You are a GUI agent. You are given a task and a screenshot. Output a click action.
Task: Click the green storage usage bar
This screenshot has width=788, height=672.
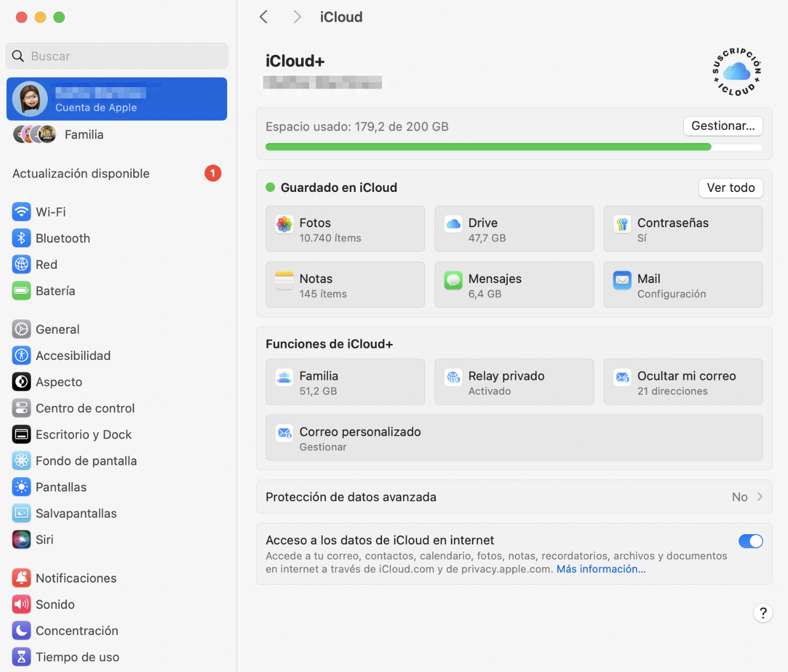(487, 146)
